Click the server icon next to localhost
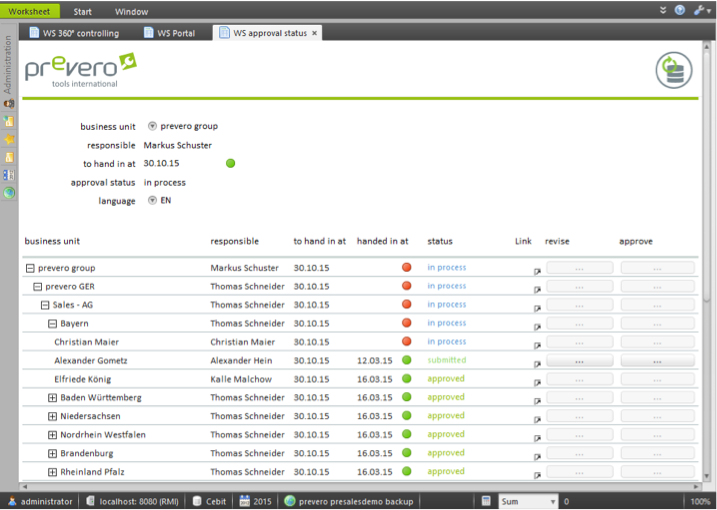 [90, 501]
